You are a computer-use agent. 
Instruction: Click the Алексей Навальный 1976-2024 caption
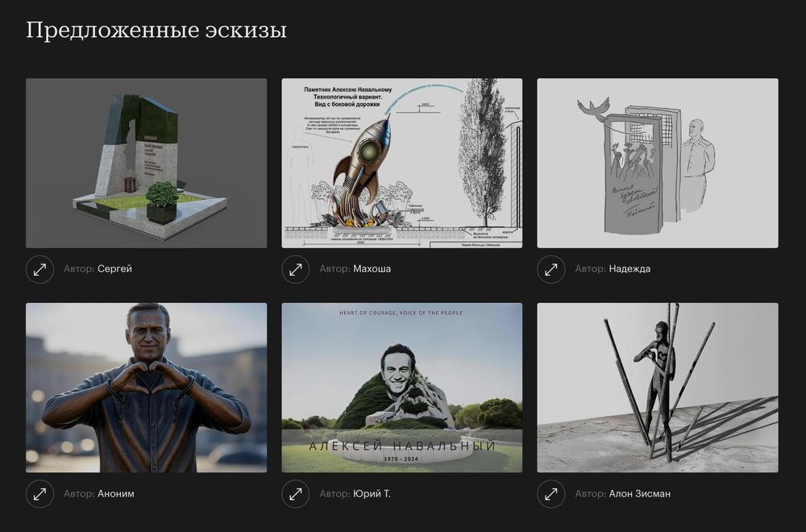[402, 451]
